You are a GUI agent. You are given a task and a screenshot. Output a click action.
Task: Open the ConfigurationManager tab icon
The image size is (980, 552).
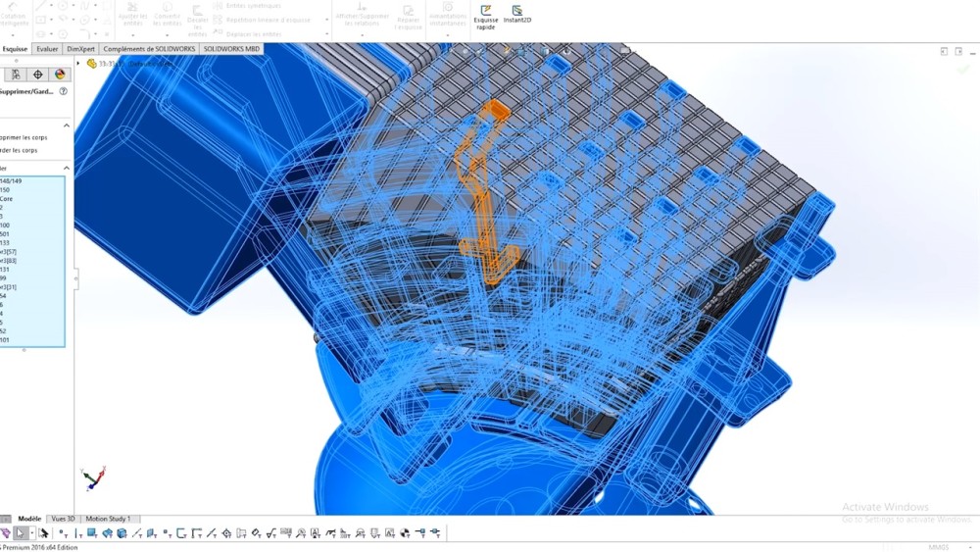point(16,75)
